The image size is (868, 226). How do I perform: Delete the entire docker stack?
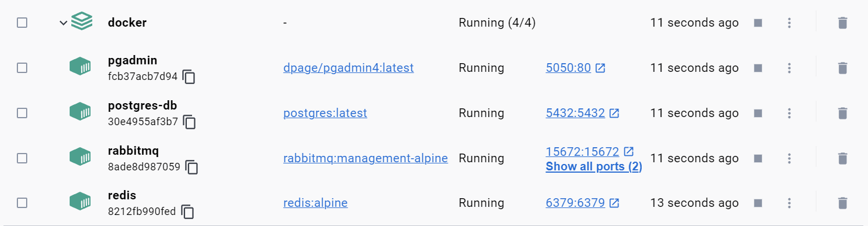tap(842, 23)
